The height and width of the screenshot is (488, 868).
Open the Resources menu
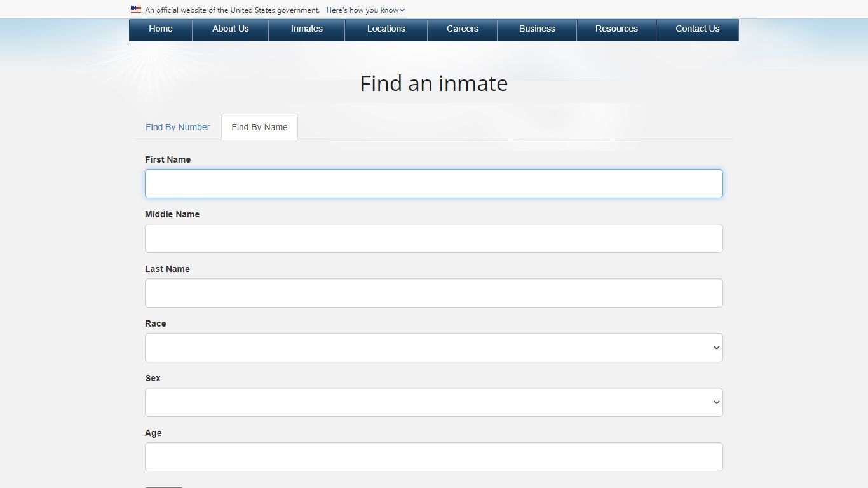[x=616, y=29]
